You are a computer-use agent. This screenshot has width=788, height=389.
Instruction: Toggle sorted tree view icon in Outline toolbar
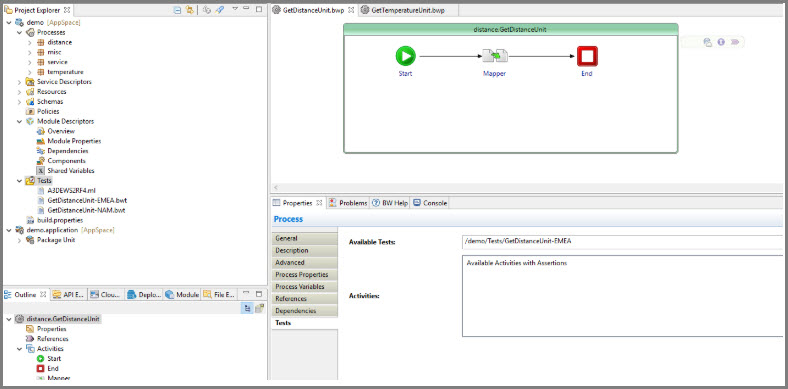(247, 308)
